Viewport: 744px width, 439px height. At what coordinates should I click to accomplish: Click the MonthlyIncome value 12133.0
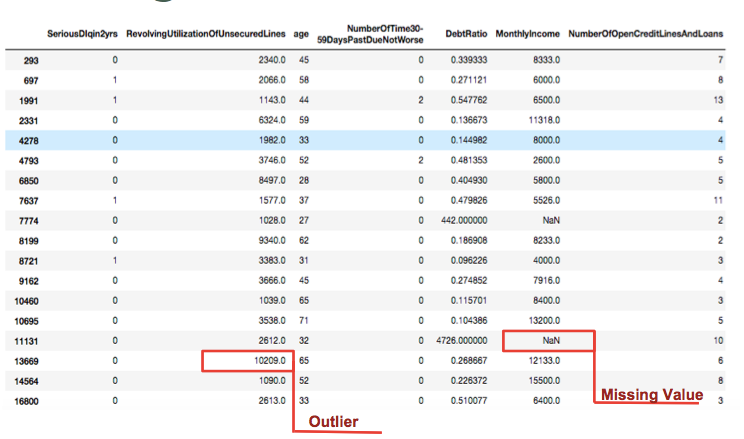(x=544, y=360)
